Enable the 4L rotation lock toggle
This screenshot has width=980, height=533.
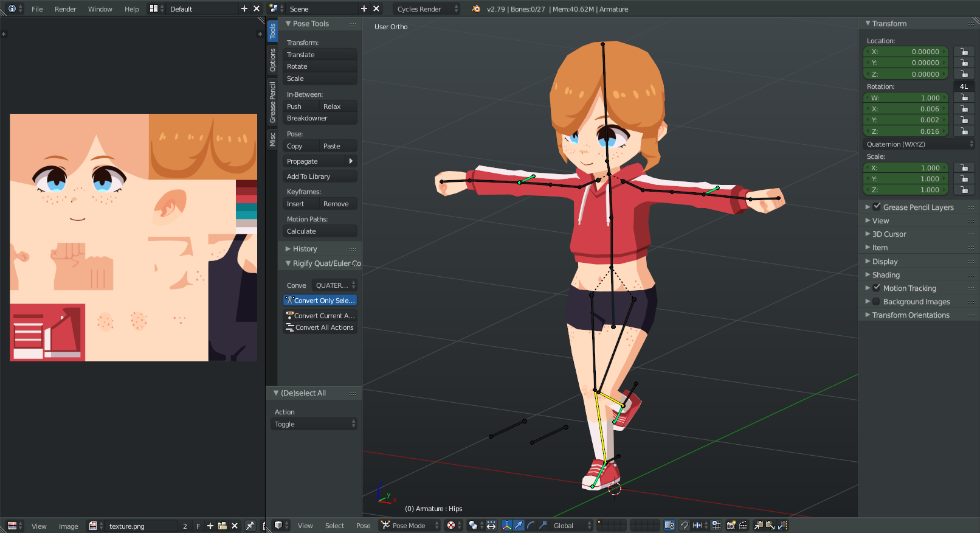coord(964,86)
